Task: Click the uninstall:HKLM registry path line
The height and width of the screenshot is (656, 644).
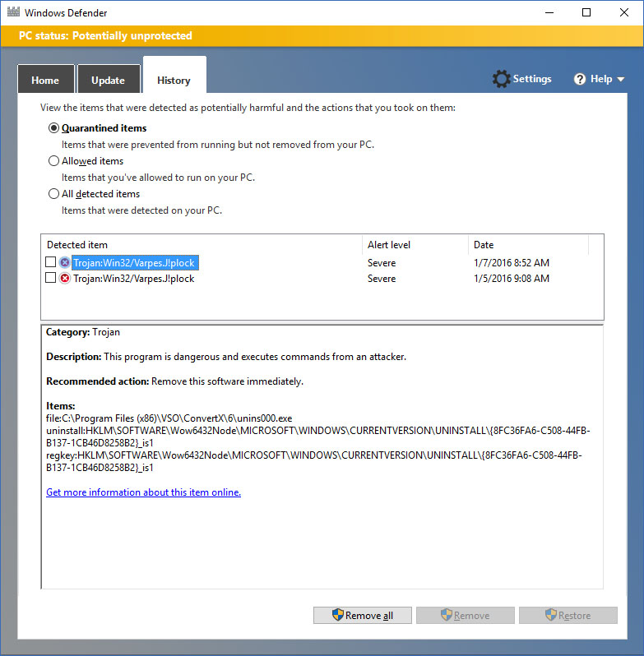Action: 318,437
